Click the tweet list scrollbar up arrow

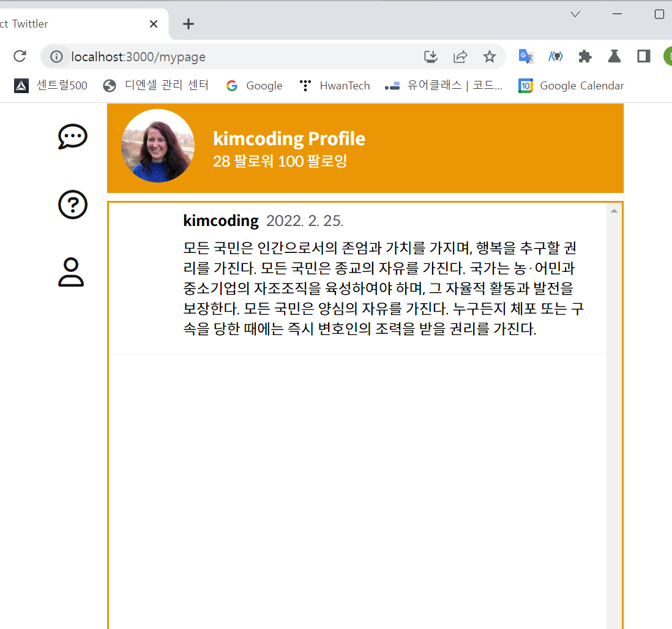pyautogui.click(x=614, y=211)
